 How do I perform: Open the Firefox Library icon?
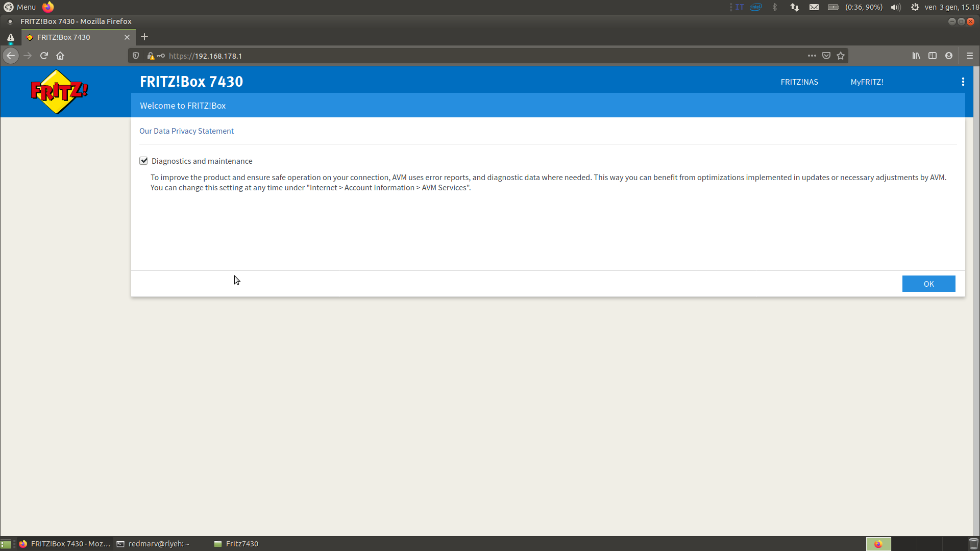[916, 56]
